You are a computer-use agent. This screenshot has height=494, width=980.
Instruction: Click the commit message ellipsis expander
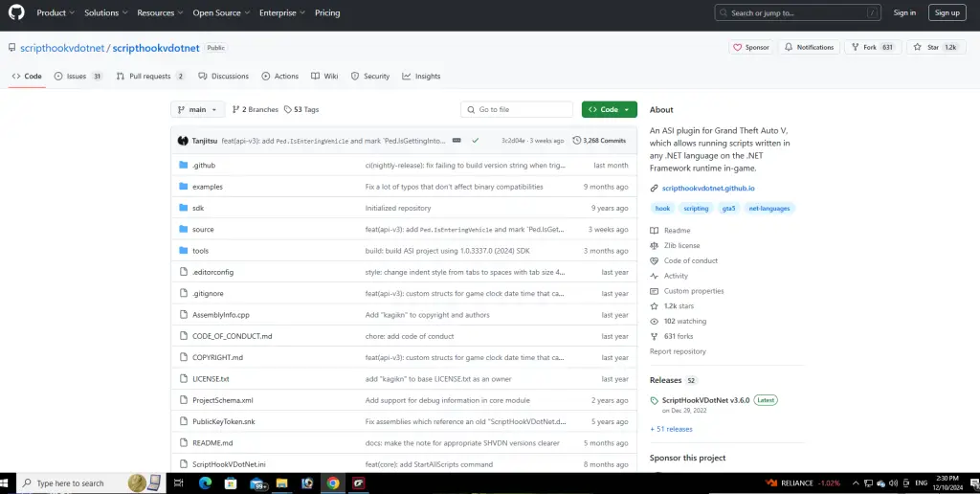(457, 141)
